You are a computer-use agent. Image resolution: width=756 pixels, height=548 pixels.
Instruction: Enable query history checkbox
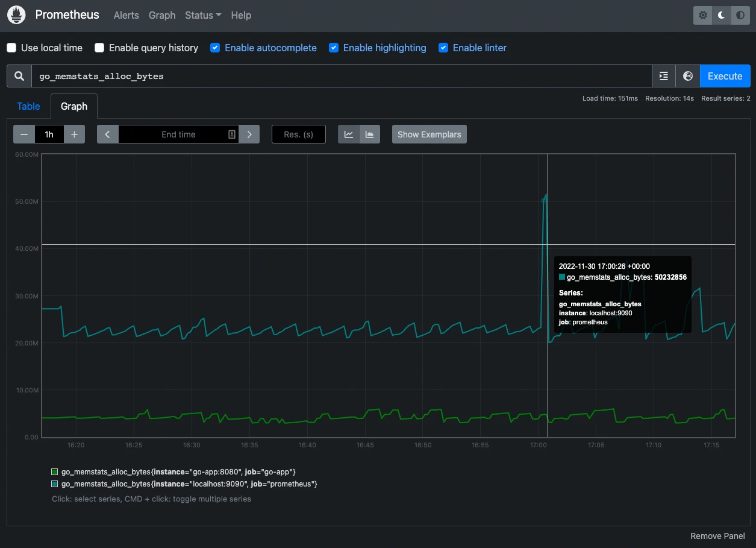[99, 48]
